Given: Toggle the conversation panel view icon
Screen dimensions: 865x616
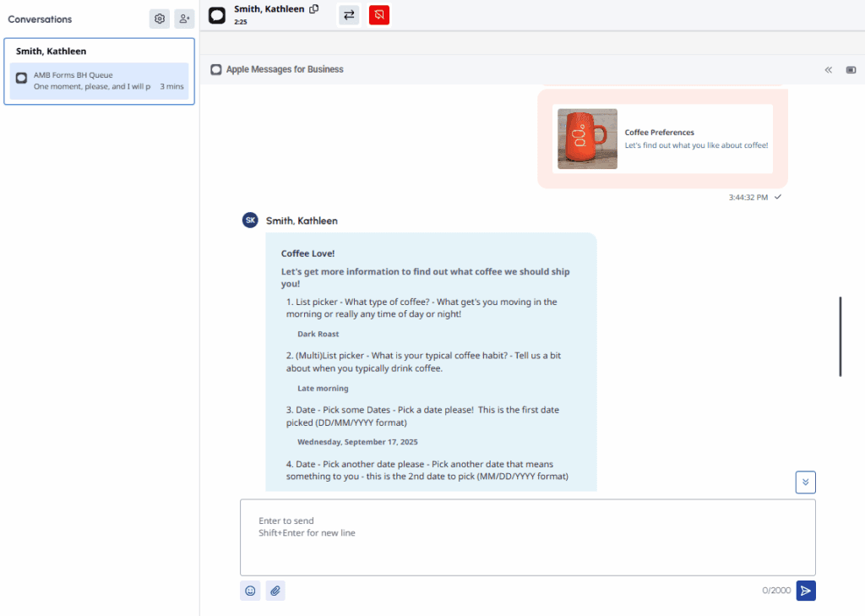Looking at the screenshot, I should [852, 70].
